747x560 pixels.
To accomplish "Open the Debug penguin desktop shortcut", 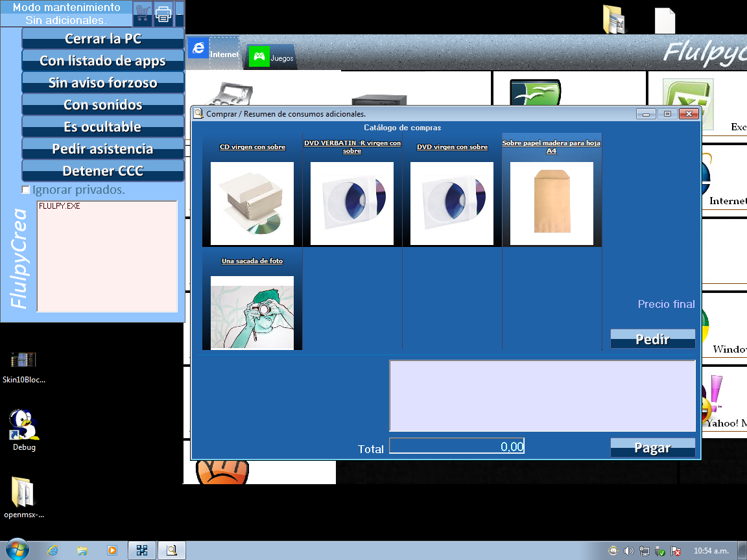I will (x=24, y=430).
